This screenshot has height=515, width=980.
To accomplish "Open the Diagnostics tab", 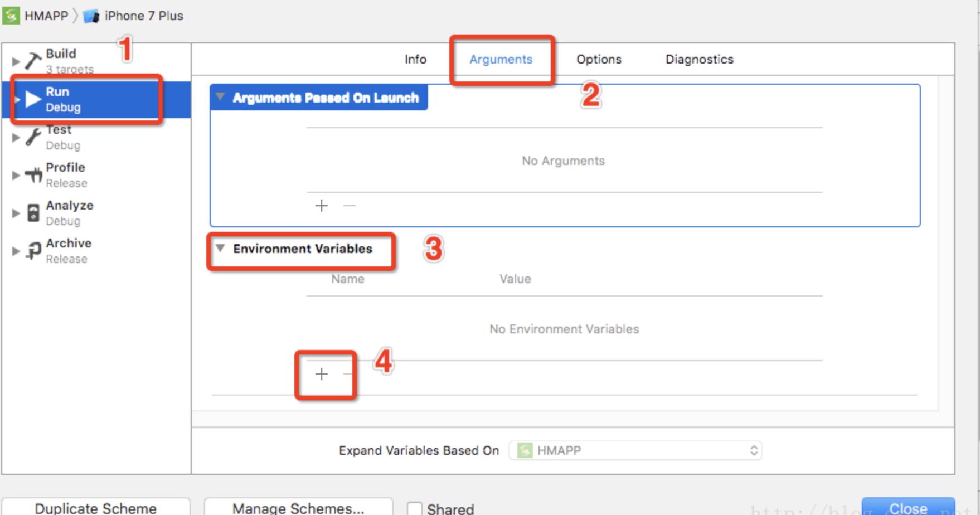I will click(x=699, y=59).
